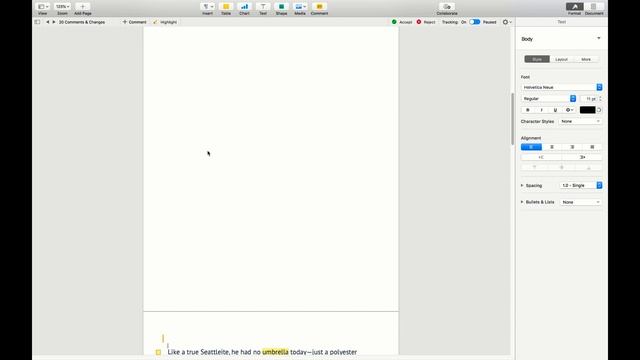Image resolution: width=640 pixels, height=360 pixels.
Task: Switch to the Layout tab
Action: tap(561, 59)
